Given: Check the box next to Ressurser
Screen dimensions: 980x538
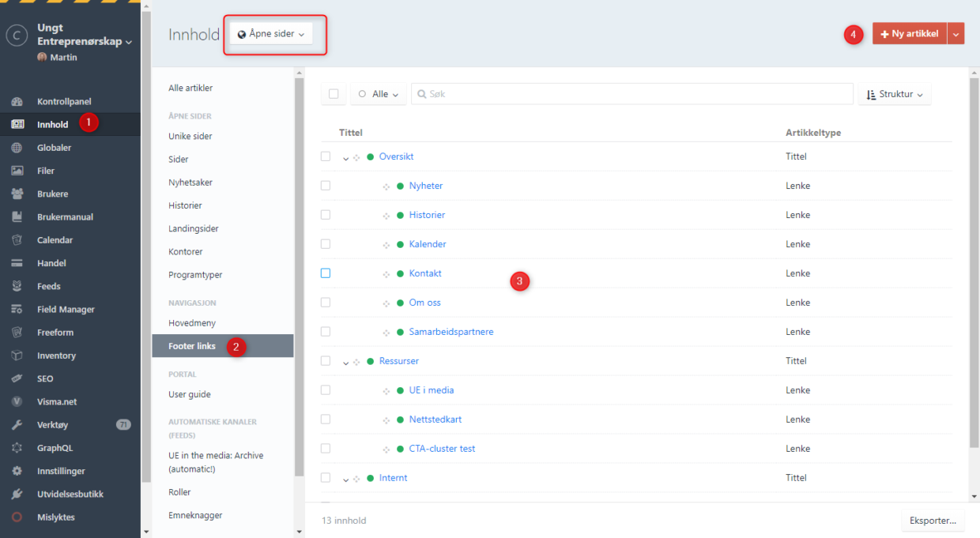Looking at the screenshot, I should pos(326,361).
